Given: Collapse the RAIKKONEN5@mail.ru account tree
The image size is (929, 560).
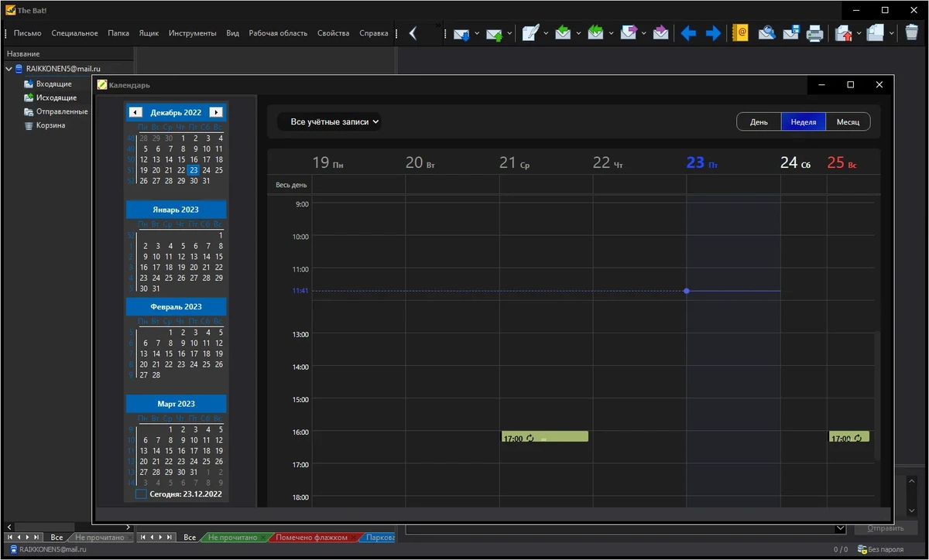Looking at the screenshot, I should coord(9,69).
